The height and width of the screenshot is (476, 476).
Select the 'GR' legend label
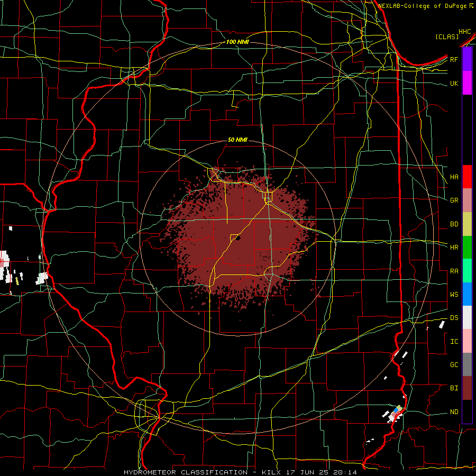pos(454,200)
